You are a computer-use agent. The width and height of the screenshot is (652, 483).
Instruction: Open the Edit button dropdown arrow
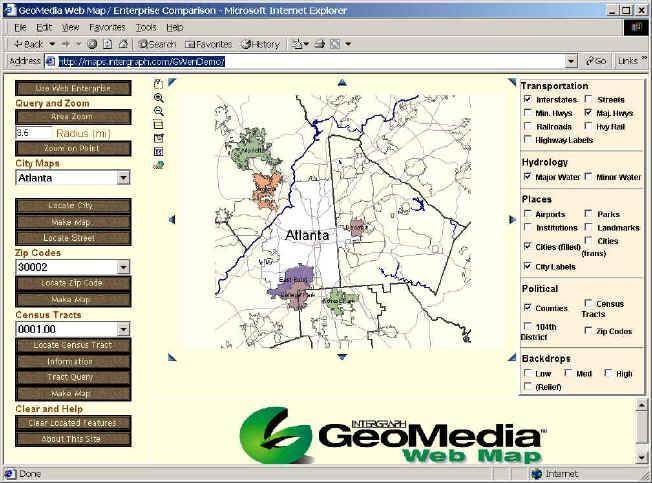[348, 44]
